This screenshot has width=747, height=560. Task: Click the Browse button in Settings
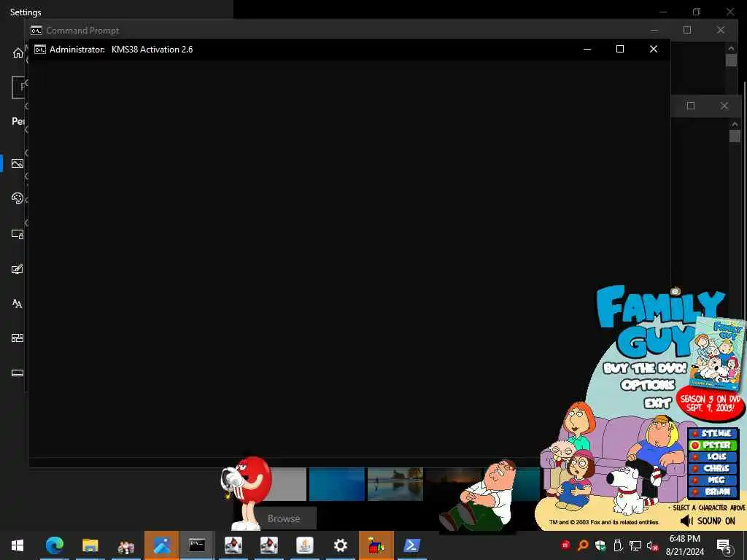[284, 518]
